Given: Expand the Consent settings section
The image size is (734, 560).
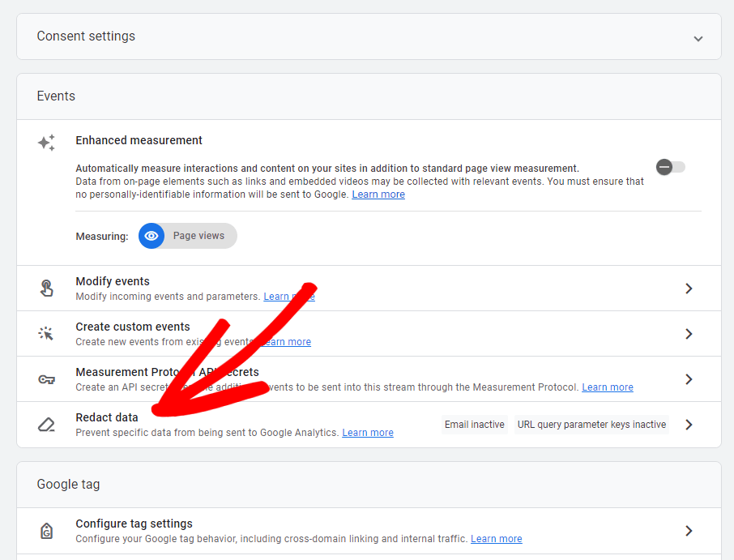Looking at the screenshot, I should pos(698,36).
